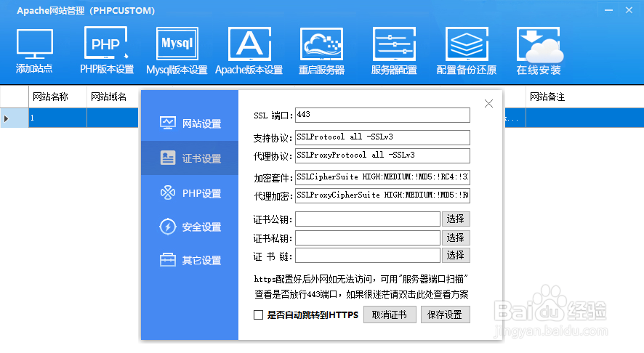Minimize the Apache网站管理 window
Image resolution: width=644 pixels, height=353 pixels.
(x=608, y=10)
